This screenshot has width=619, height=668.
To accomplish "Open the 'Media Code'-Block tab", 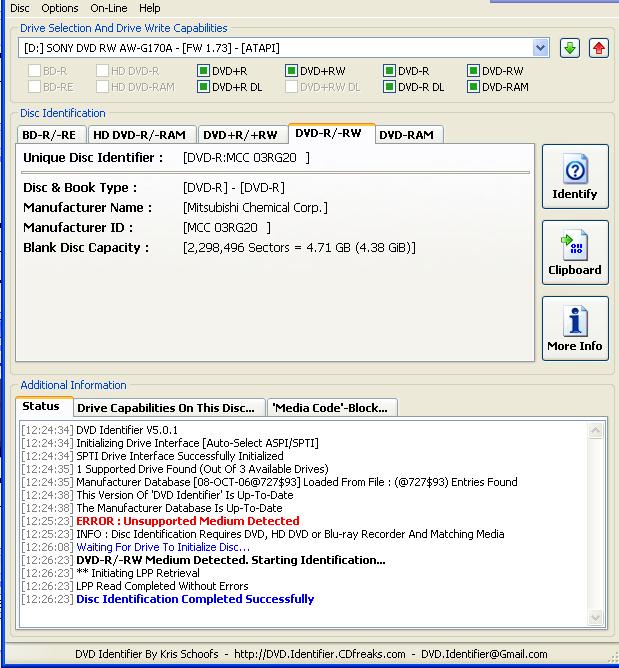I will click(332, 408).
